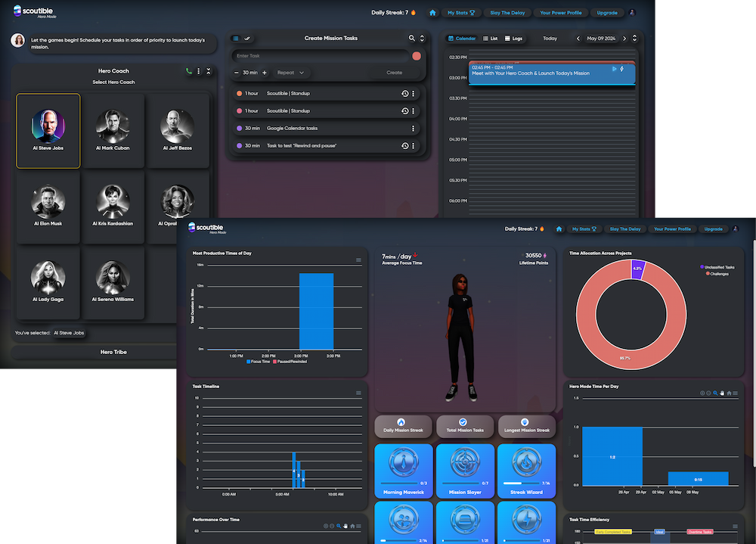Screen dimensions: 756x544
Task: Click Upgrade in the back window
Action: coord(607,13)
